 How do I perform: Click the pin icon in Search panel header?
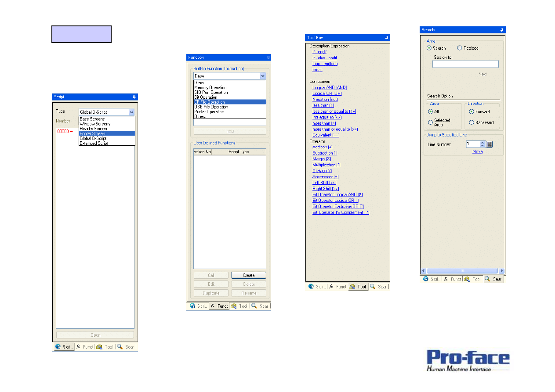pos(502,30)
